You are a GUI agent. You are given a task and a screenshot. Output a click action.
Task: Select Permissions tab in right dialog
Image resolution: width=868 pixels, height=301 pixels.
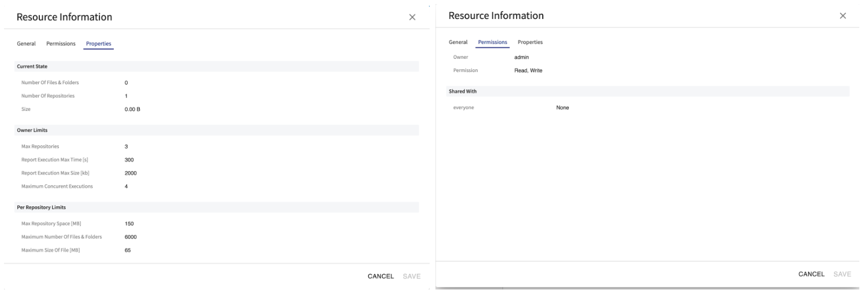(x=493, y=42)
